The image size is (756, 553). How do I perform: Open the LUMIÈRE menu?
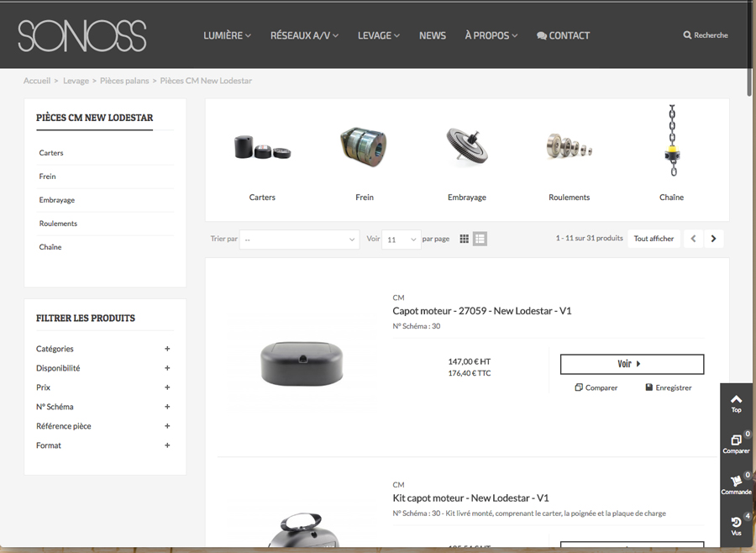pos(227,35)
